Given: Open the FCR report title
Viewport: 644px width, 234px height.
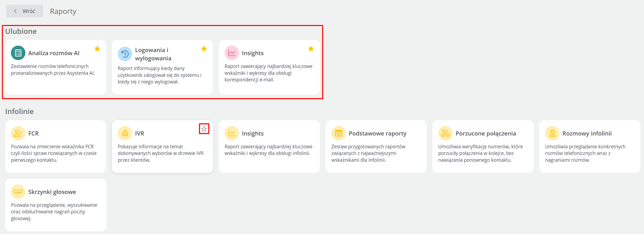Looking at the screenshot, I should [34, 133].
